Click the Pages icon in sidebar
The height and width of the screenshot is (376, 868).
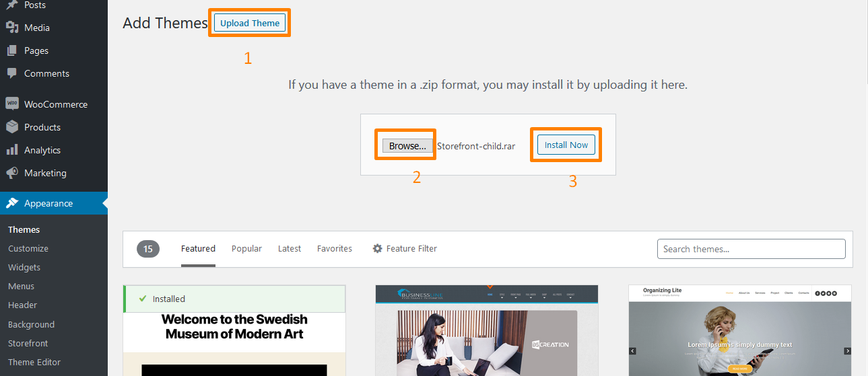tap(12, 50)
